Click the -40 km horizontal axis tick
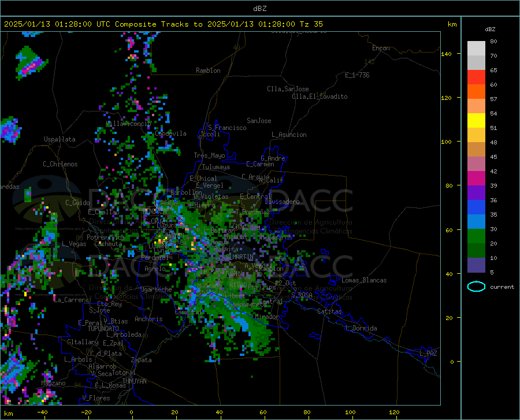 tap(42, 412)
